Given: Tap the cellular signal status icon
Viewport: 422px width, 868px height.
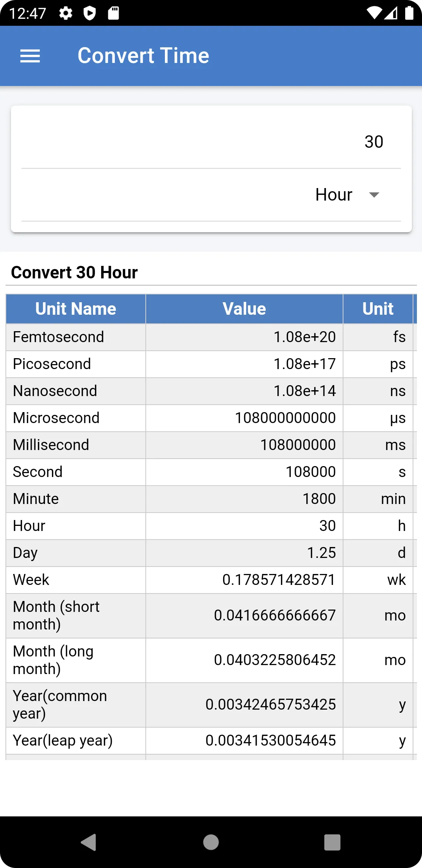Looking at the screenshot, I should [391, 13].
